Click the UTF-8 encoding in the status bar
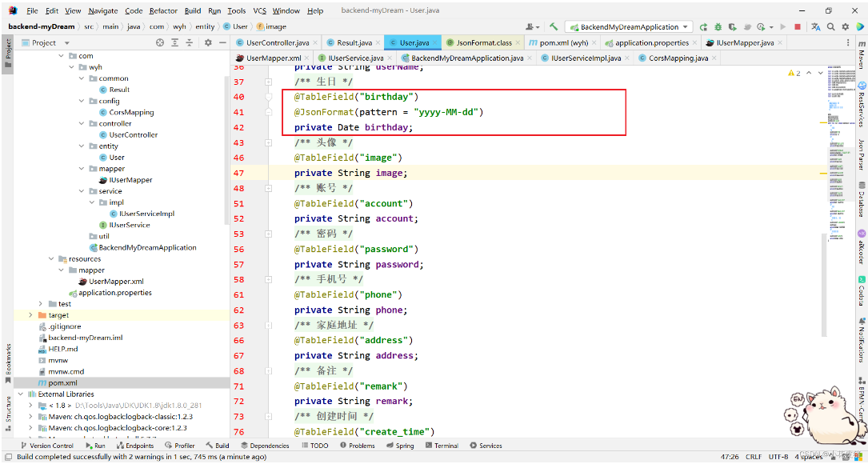 pyautogui.click(x=778, y=457)
